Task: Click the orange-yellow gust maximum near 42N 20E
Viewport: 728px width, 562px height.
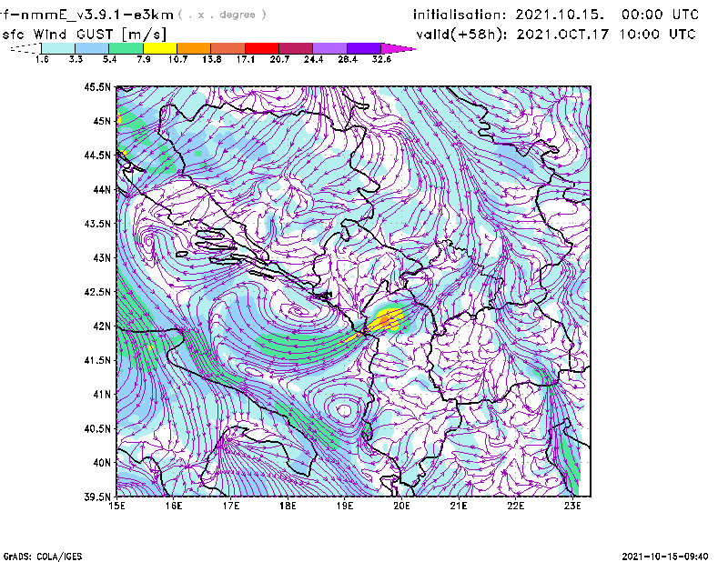Action: pyautogui.click(x=386, y=319)
